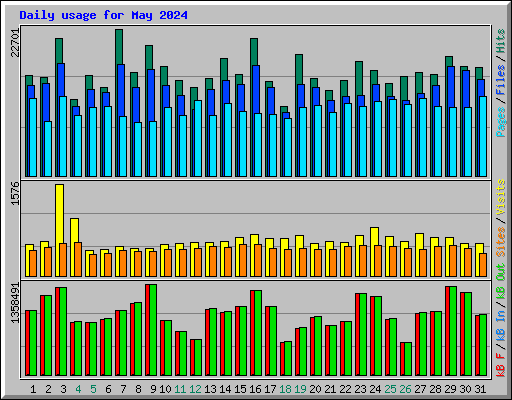Click the green weekend day label 12
The width and height of the screenshot is (512, 400).
click(x=195, y=389)
